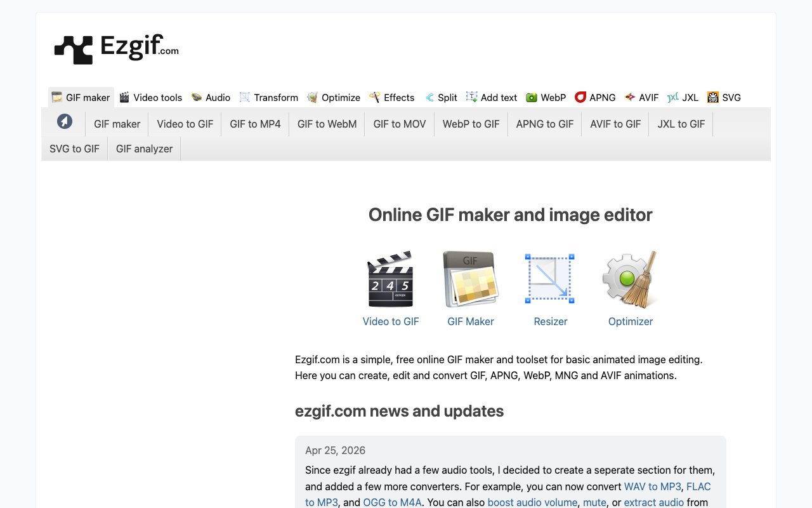Click the clapperboard Video to GIF icon
Screen dimensions: 812x508
point(391,279)
